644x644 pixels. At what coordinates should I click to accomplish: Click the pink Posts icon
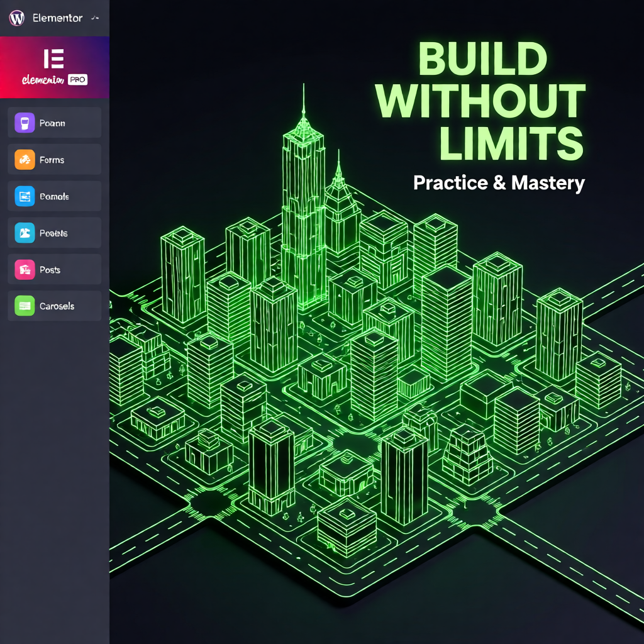25,270
